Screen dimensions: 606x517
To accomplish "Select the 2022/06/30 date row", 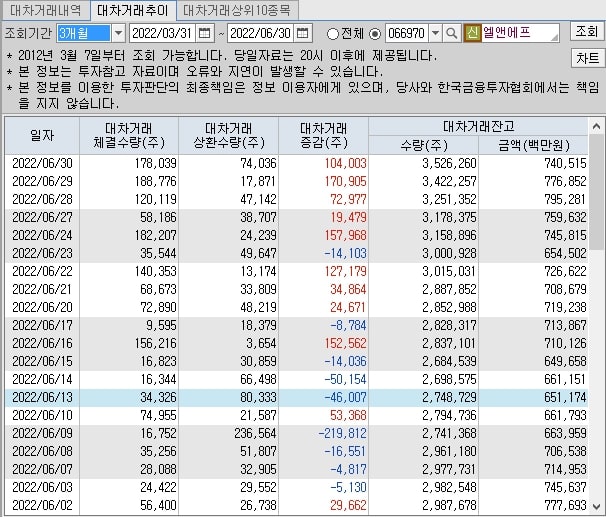I will [296, 163].
